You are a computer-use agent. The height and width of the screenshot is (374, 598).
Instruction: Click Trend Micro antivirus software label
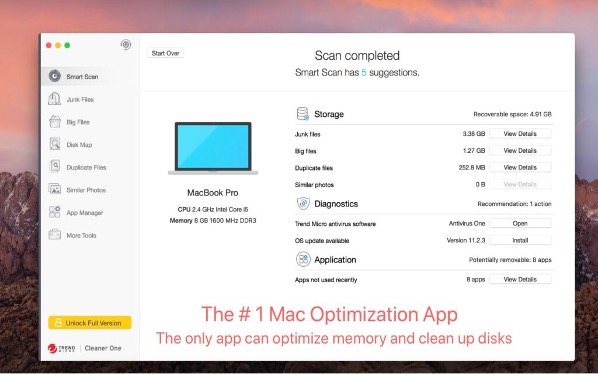coord(335,224)
